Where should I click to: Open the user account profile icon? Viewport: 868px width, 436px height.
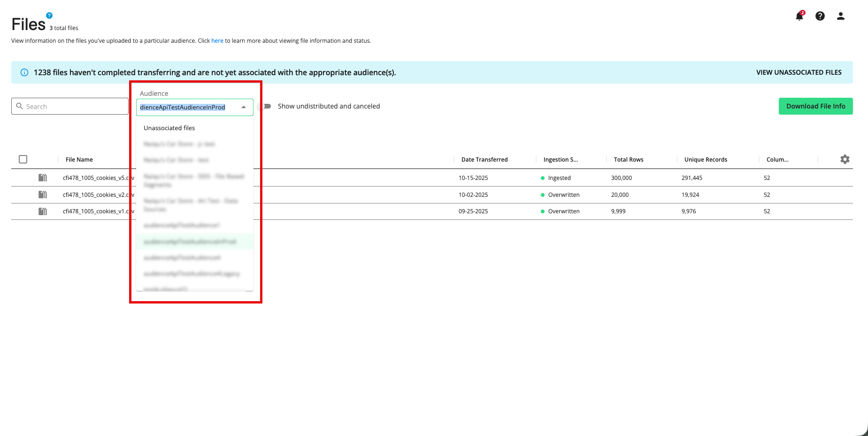tap(841, 16)
